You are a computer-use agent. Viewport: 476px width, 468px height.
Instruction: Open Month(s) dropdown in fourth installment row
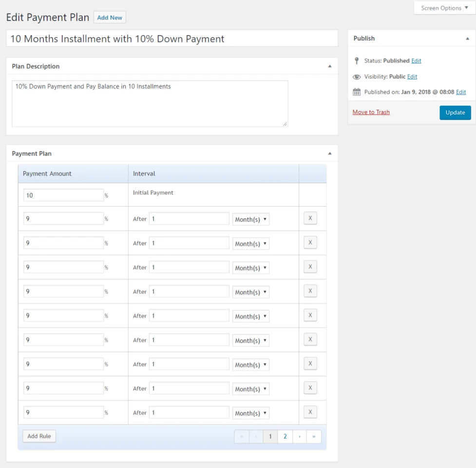tap(251, 292)
